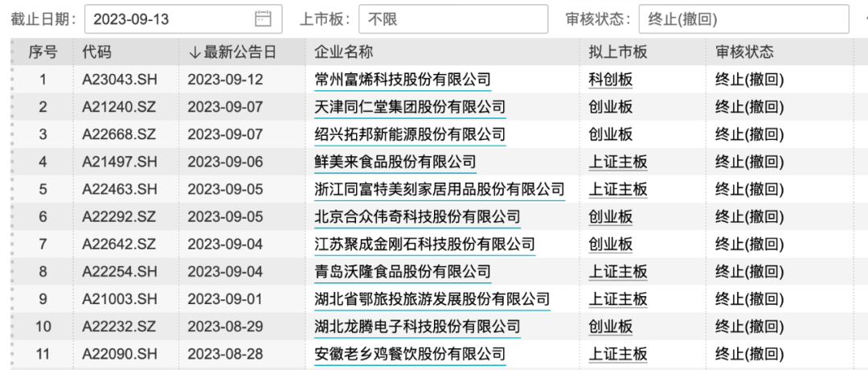Click the 序号 column header
Viewport: 868px width, 370px height.
coord(43,52)
